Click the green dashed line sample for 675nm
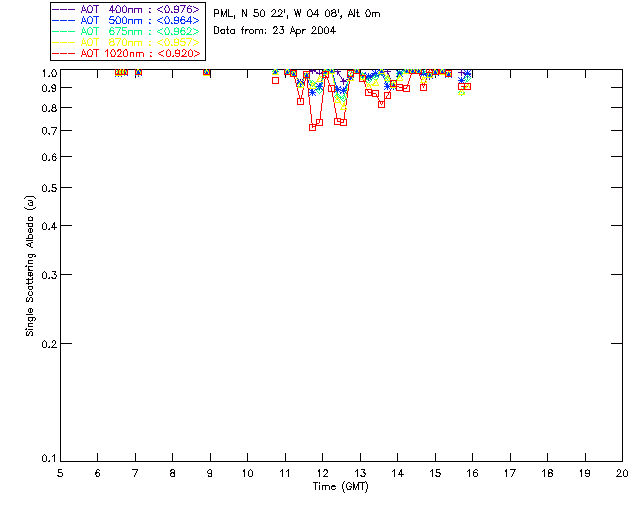Screen dimensions: 640x512 pos(64,31)
